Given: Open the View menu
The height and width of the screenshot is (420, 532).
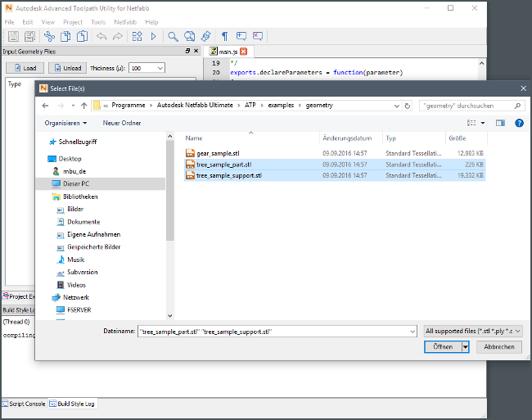Looking at the screenshot, I should point(47,22).
